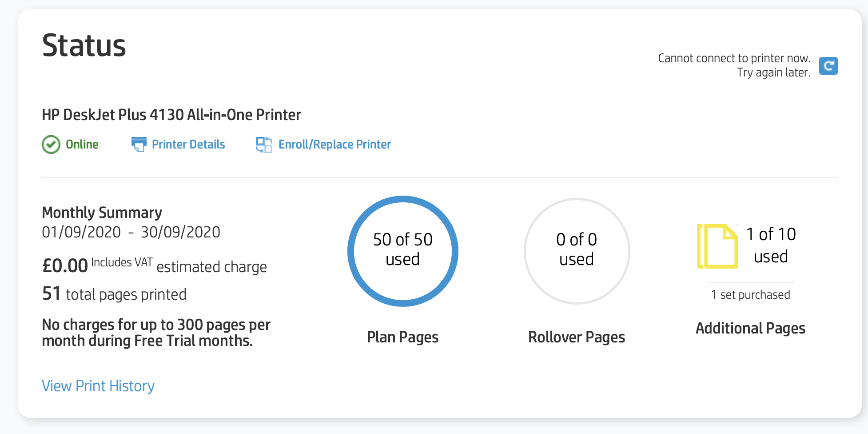Expand the Monthly Summary section

pos(102,212)
